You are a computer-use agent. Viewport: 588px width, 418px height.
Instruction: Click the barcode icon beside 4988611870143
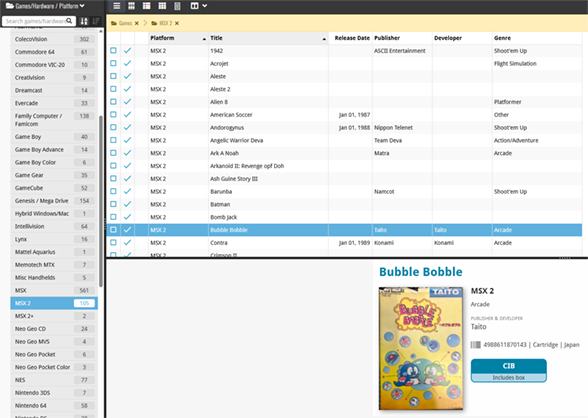click(476, 345)
